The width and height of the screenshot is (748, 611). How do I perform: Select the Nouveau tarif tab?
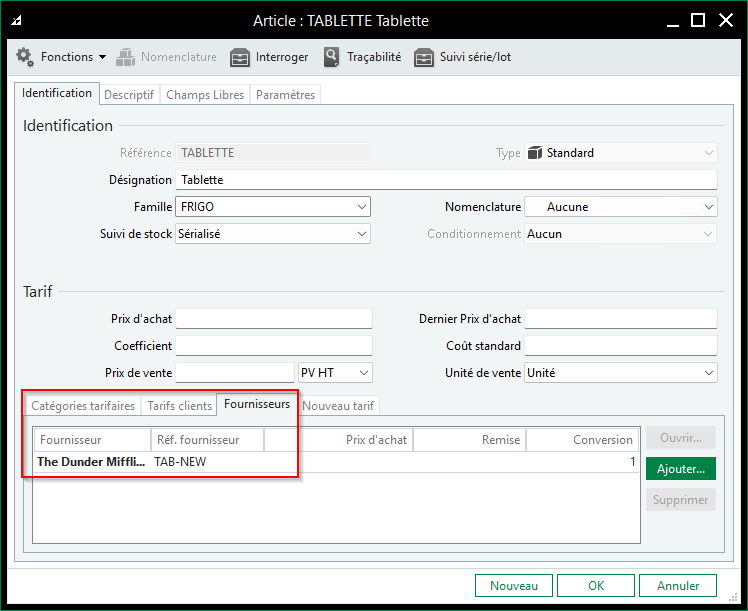(x=338, y=406)
